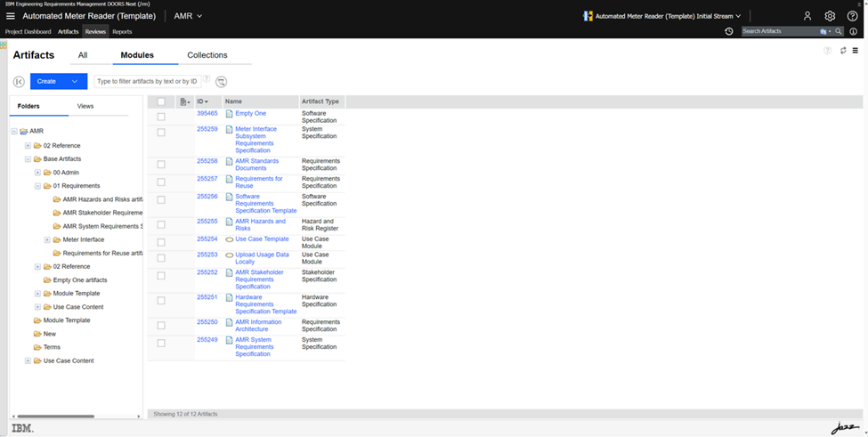Switch to the Views tab
The image size is (868, 437).
85,106
